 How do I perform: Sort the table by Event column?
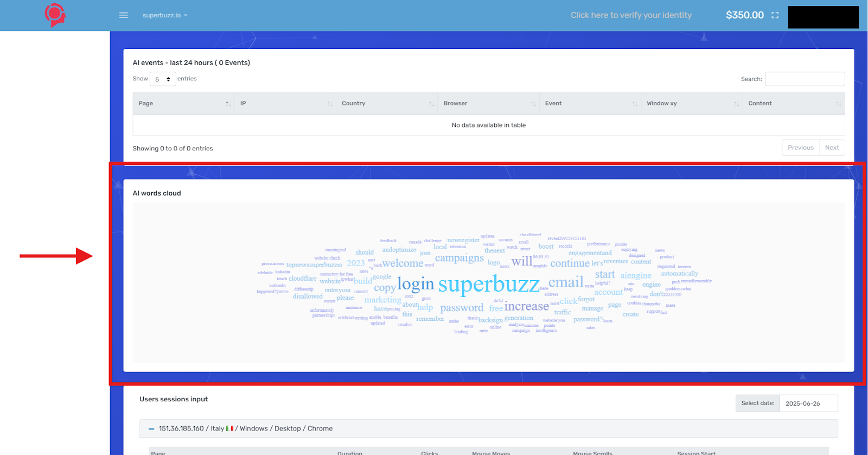tap(590, 103)
